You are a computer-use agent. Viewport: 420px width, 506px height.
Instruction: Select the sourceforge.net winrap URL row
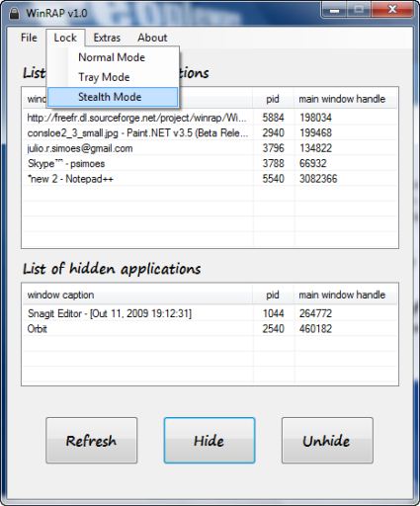pyautogui.click(x=210, y=118)
